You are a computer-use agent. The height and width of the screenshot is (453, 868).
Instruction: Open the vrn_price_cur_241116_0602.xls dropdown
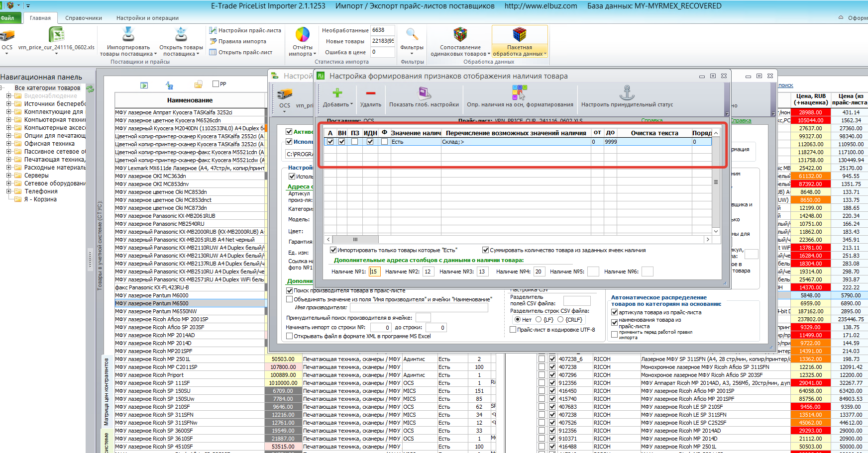[x=56, y=54]
